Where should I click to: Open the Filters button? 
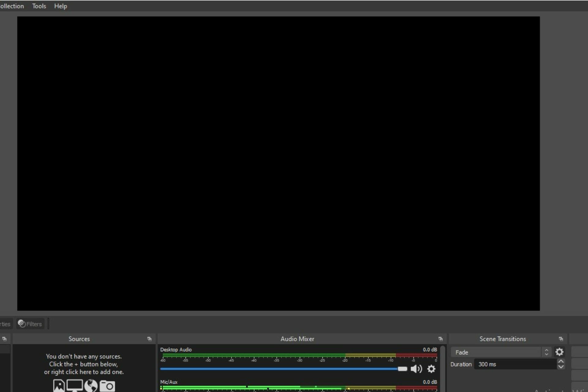pos(30,324)
